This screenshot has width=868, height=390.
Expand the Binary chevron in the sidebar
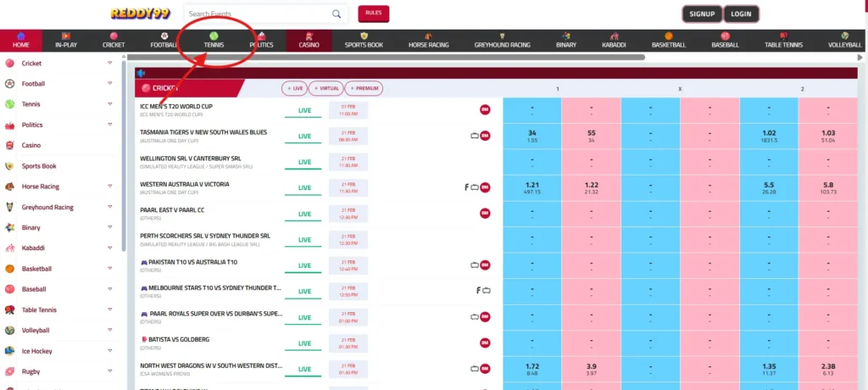pos(110,227)
